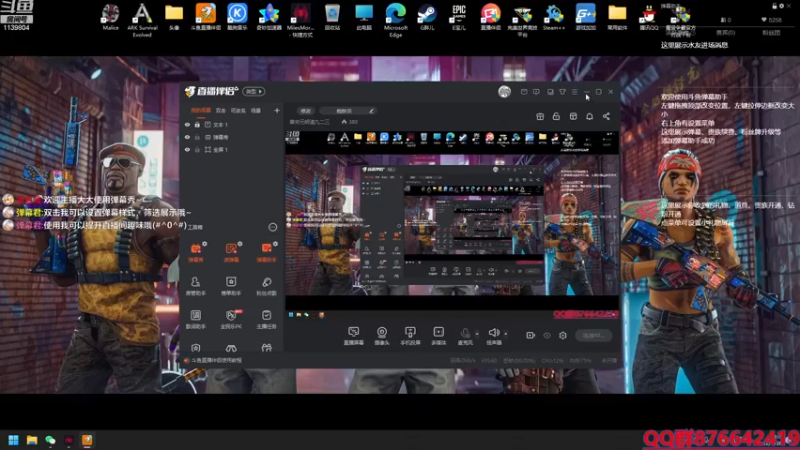This screenshot has height=450, width=800.
Task: Switch to the third scene tab
Action: click(238, 110)
